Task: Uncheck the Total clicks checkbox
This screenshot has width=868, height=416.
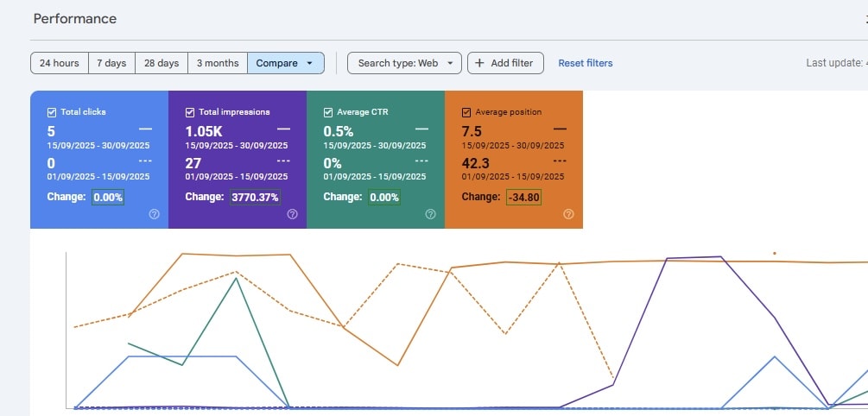Action: [52, 112]
